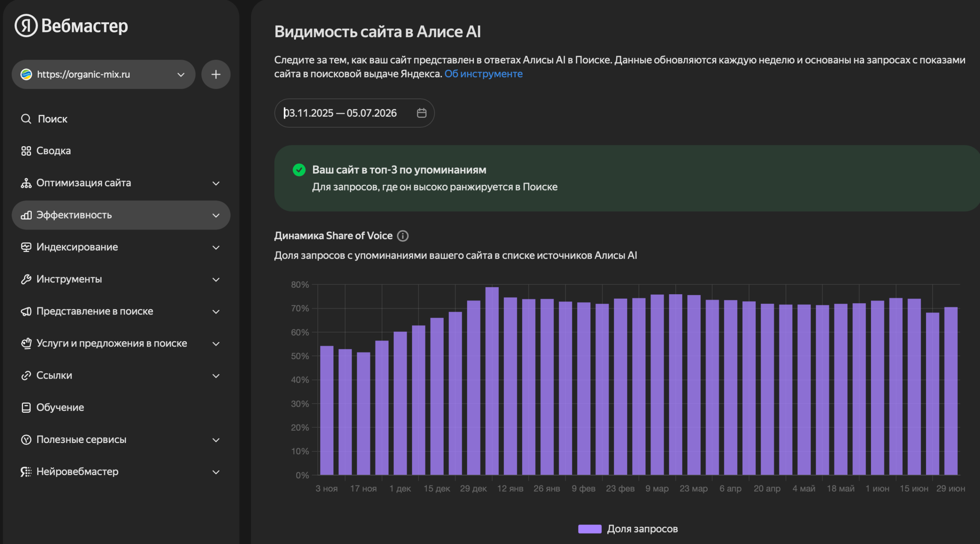Click the Обучение book icon
This screenshot has width=980, height=544.
[26, 408]
